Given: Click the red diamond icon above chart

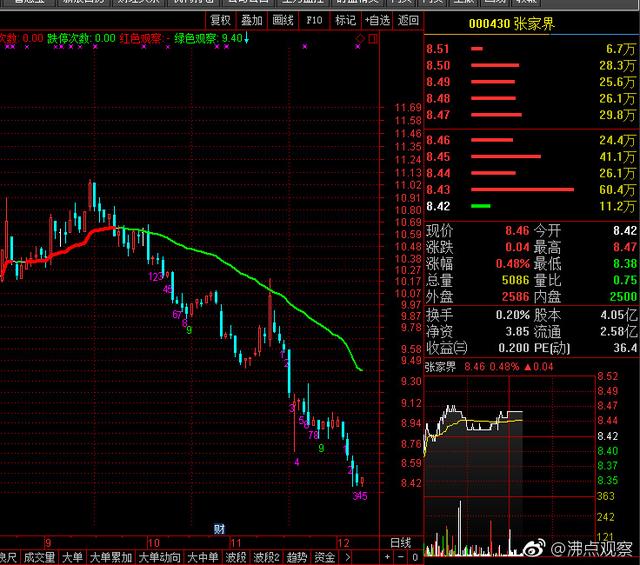Looking at the screenshot, I should [359, 38].
